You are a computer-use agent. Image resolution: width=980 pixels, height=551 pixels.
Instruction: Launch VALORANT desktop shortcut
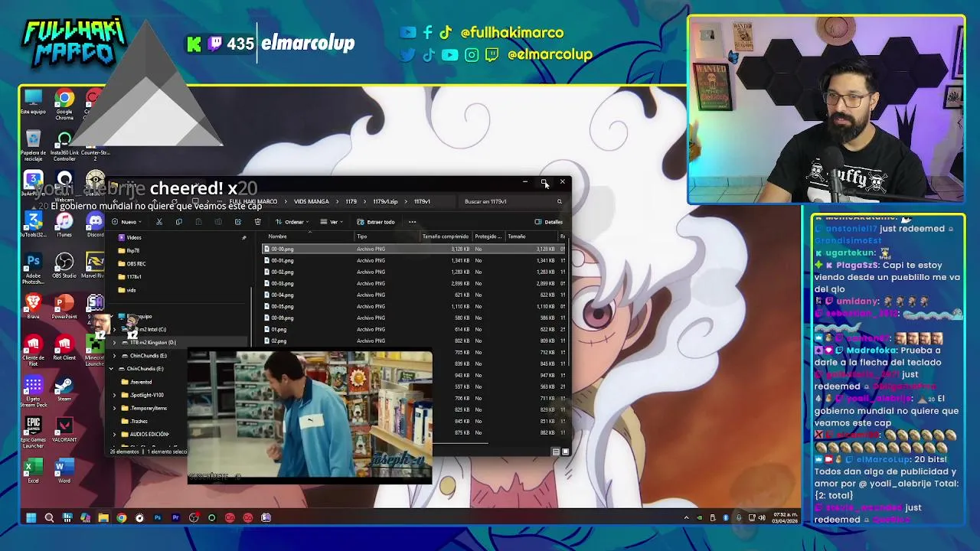click(x=64, y=430)
